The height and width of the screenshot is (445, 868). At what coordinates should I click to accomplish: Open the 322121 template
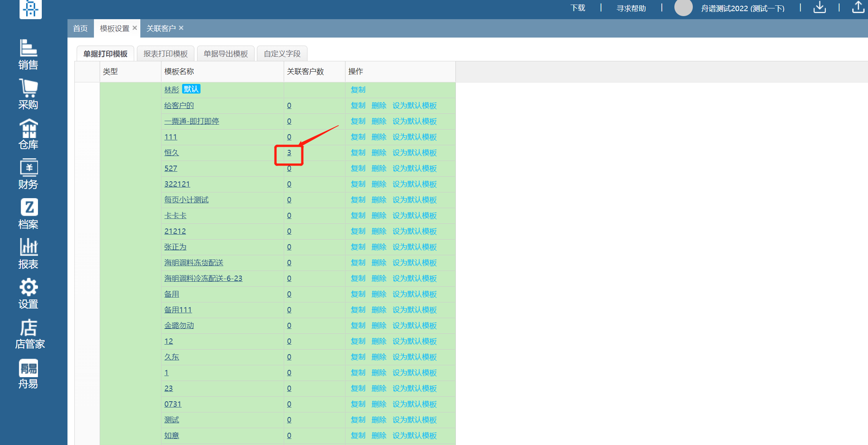pyautogui.click(x=177, y=184)
